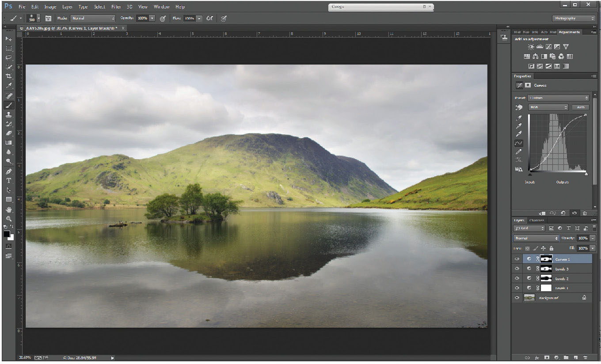The width and height of the screenshot is (601, 364).
Task: Select the Pen tool
Action: (x=9, y=171)
